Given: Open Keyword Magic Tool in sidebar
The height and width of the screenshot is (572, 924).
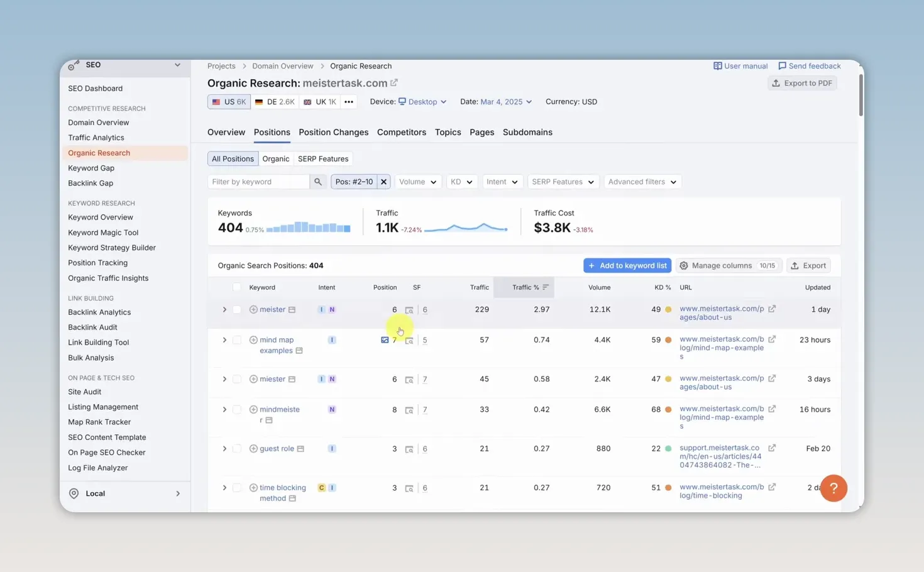Looking at the screenshot, I should [x=103, y=233].
